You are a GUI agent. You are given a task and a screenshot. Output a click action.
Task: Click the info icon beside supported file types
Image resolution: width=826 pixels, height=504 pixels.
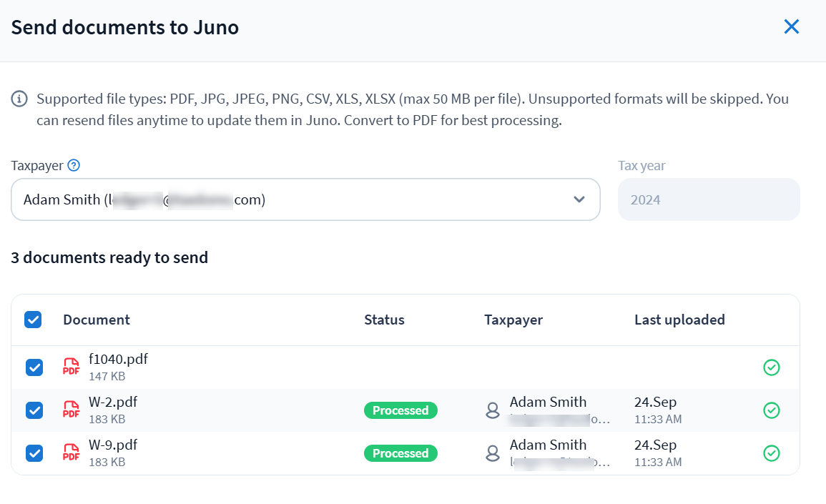point(19,99)
